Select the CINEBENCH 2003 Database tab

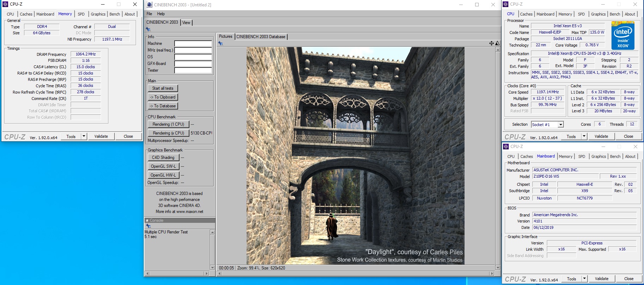261,37
